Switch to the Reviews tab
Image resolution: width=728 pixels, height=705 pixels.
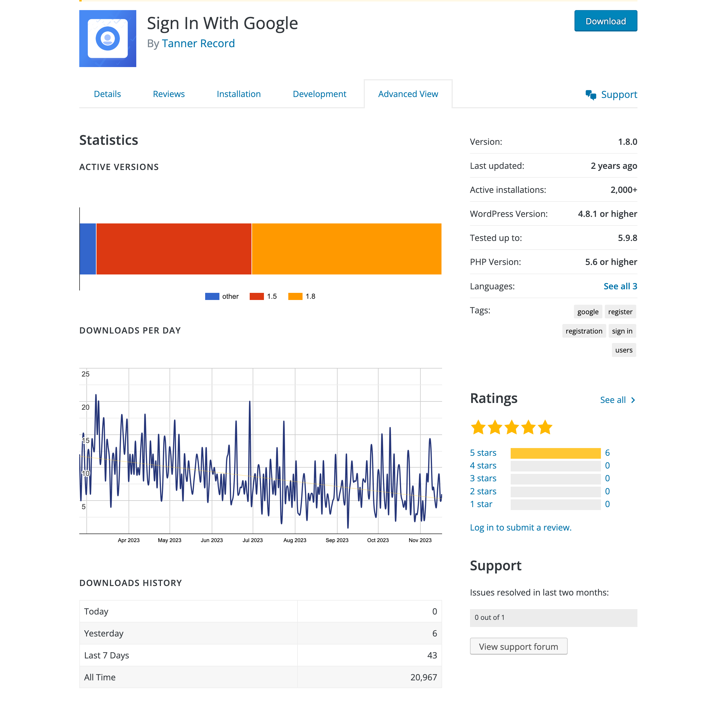click(x=169, y=94)
